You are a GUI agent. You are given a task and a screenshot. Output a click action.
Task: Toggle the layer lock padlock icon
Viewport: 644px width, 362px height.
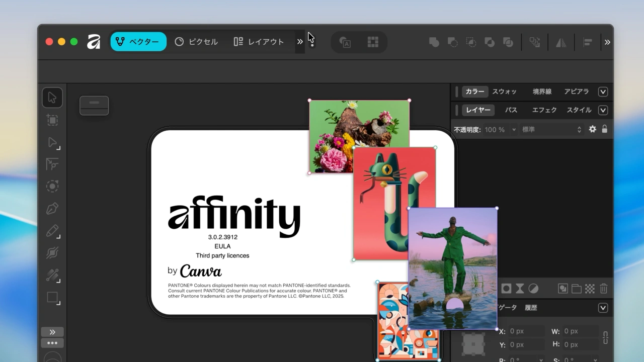pyautogui.click(x=604, y=129)
